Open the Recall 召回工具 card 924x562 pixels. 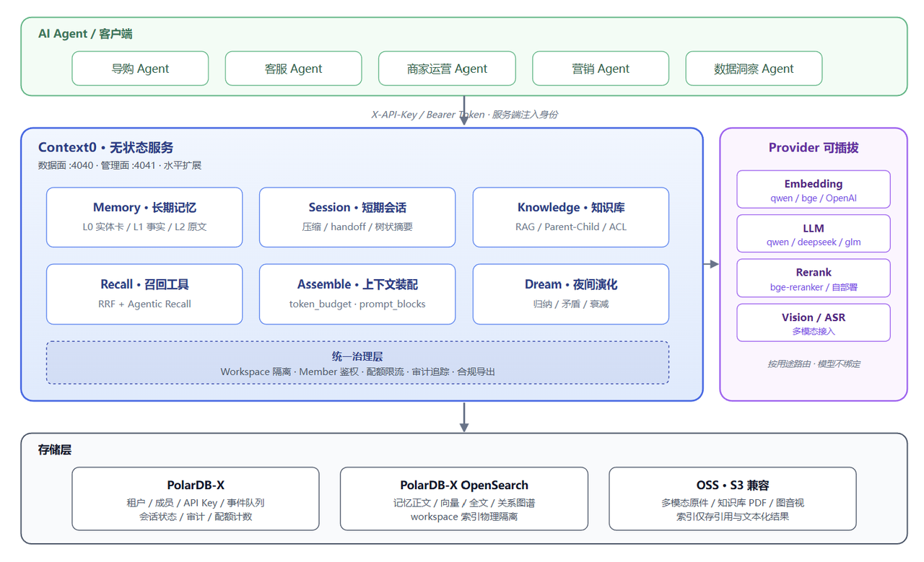pos(144,294)
